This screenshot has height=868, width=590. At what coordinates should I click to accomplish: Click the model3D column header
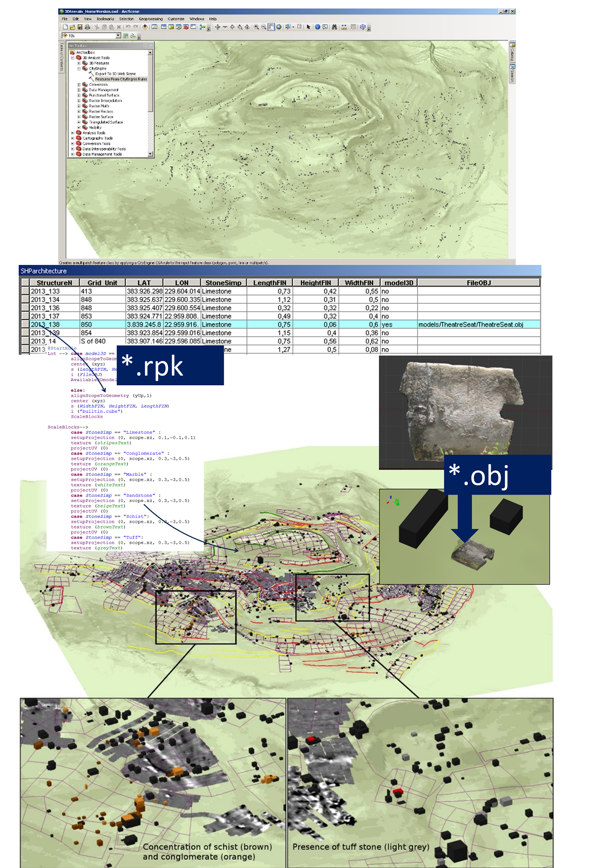coord(399,283)
